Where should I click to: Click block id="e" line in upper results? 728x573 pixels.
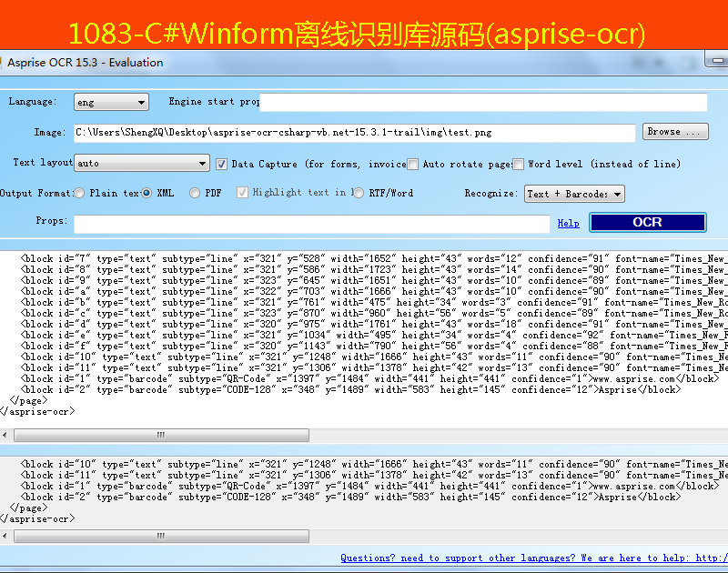[x=374, y=336]
